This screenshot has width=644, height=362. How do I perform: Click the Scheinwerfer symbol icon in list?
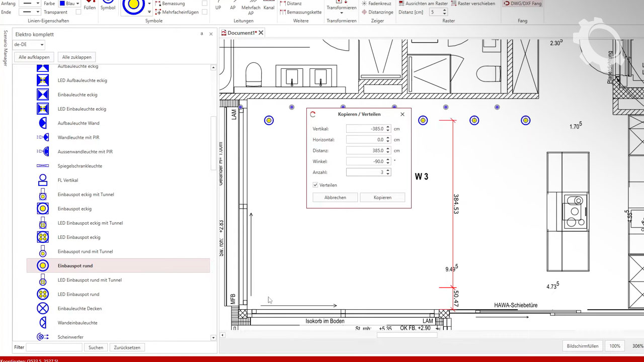tap(43, 337)
